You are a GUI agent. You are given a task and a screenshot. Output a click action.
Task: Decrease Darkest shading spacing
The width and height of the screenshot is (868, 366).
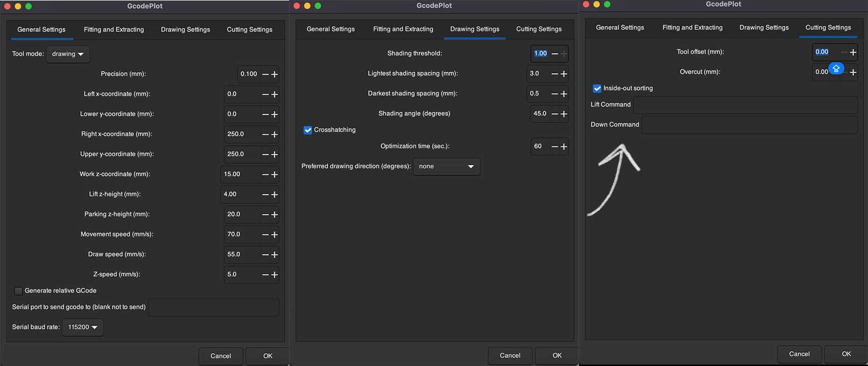coord(555,94)
